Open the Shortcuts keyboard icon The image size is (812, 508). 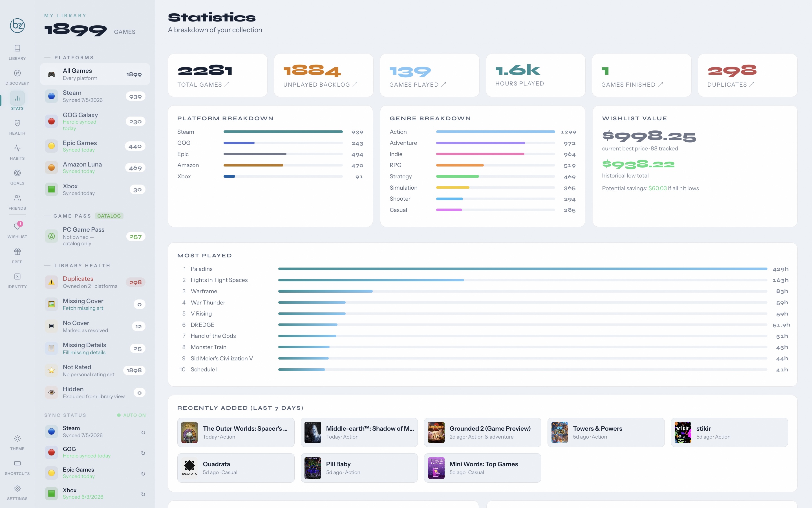pyautogui.click(x=17, y=463)
